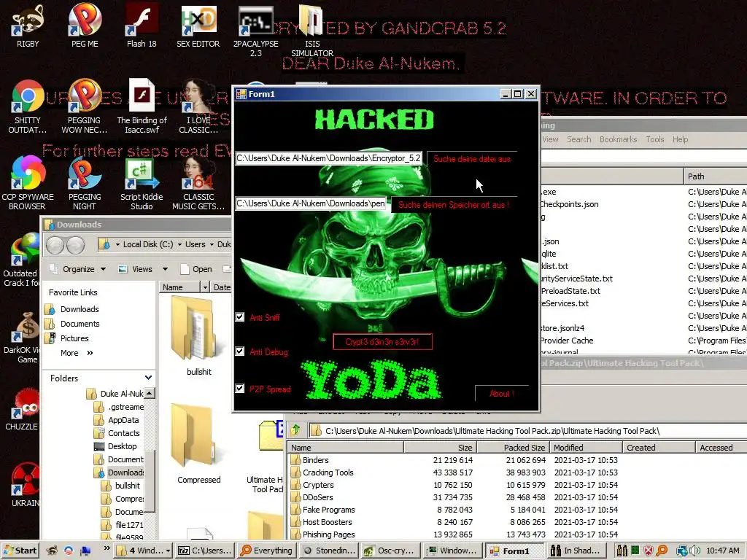
Task: Click Suche deine datei aus button
Action: pyautogui.click(x=472, y=159)
